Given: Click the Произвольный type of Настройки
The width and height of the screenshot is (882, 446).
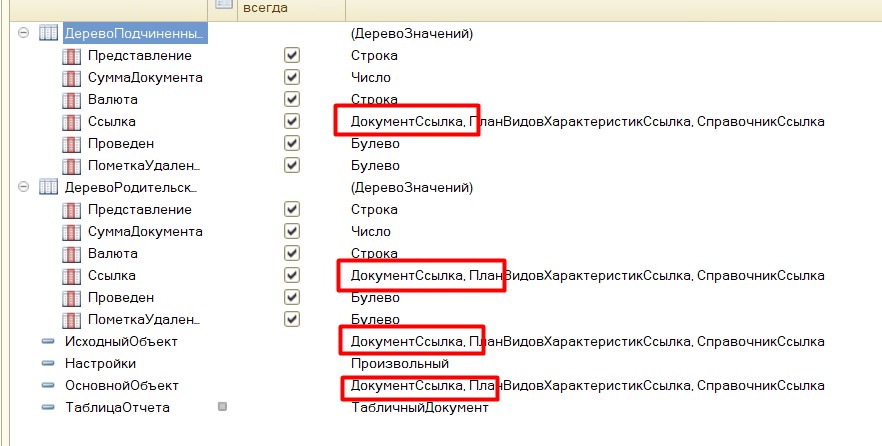Looking at the screenshot, I should 400,363.
